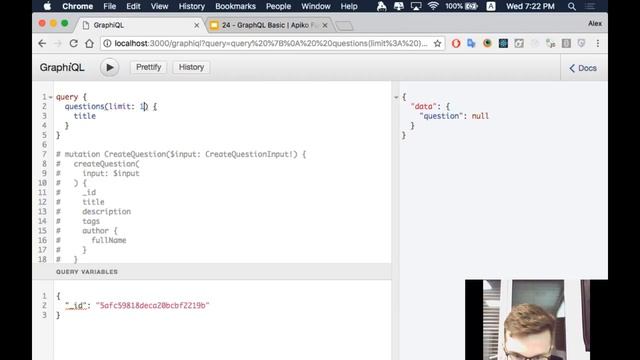Screen dimensions: 640x360
Task: Click the Prettify button
Action: (x=149, y=67)
